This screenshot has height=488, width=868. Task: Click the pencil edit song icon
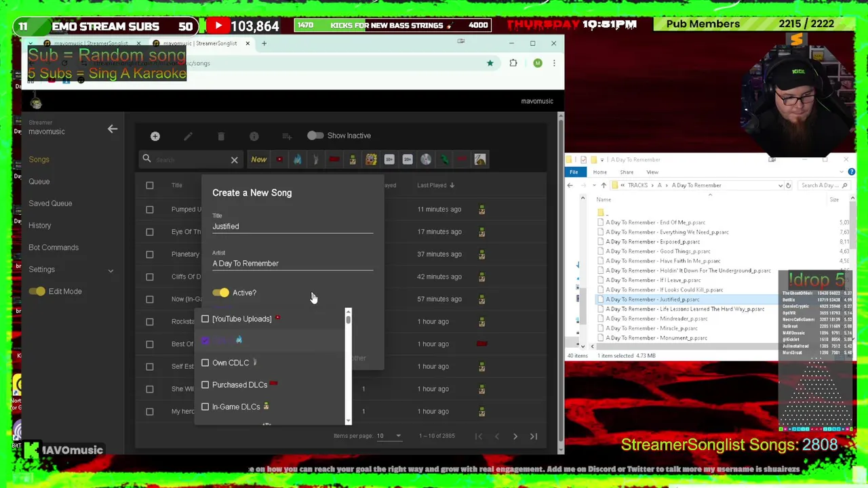[188, 136]
